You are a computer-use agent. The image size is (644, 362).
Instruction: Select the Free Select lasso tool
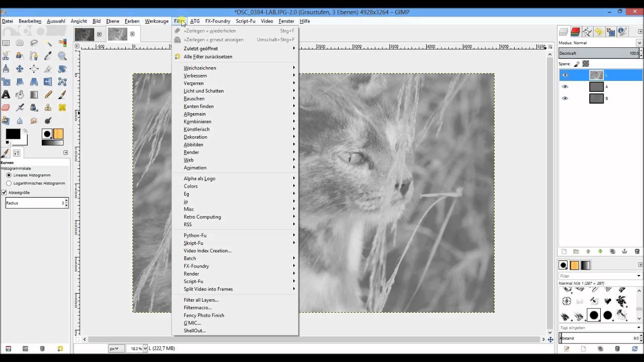(x=34, y=43)
